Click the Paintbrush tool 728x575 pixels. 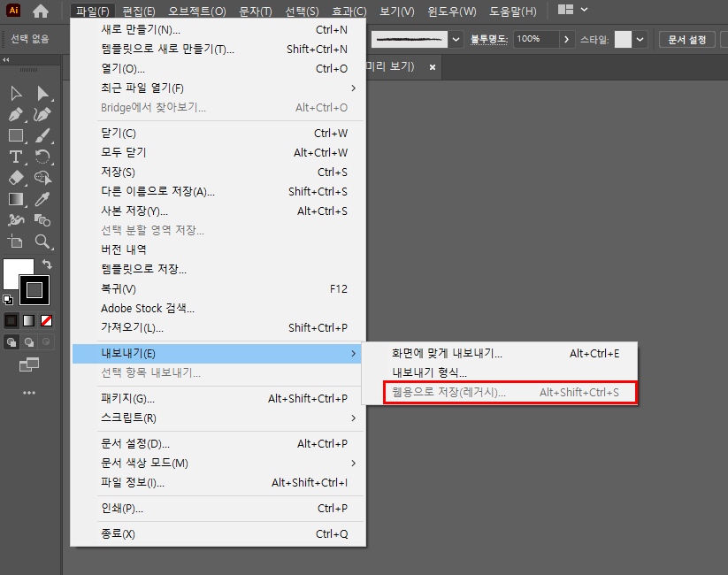[x=42, y=136]
